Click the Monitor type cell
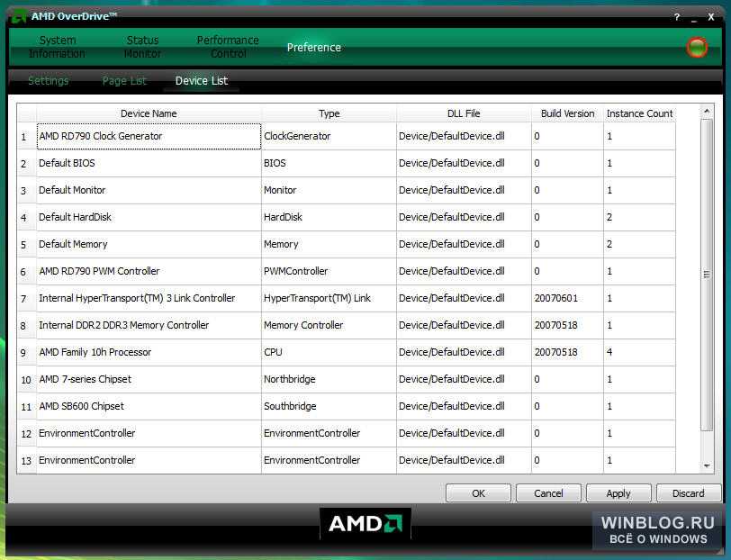Image resolution: width=731 pixels, height=560 pixels. click(329, 190)
